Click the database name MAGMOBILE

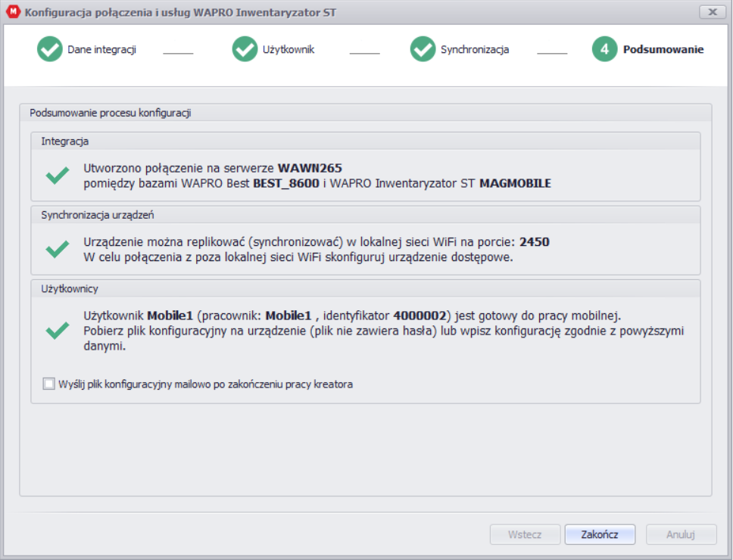515,183
